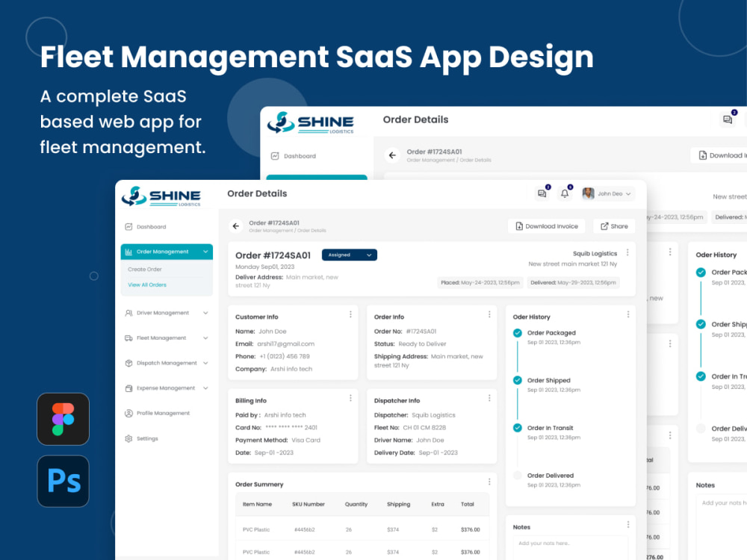Click the Driver Management people icon

[x=128, y=313]
